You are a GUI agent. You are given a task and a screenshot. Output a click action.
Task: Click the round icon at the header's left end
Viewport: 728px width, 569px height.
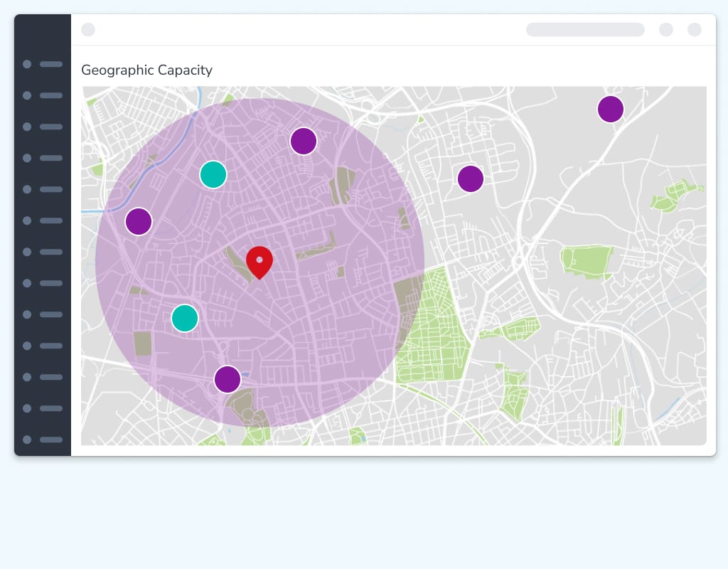coord(88,29)
